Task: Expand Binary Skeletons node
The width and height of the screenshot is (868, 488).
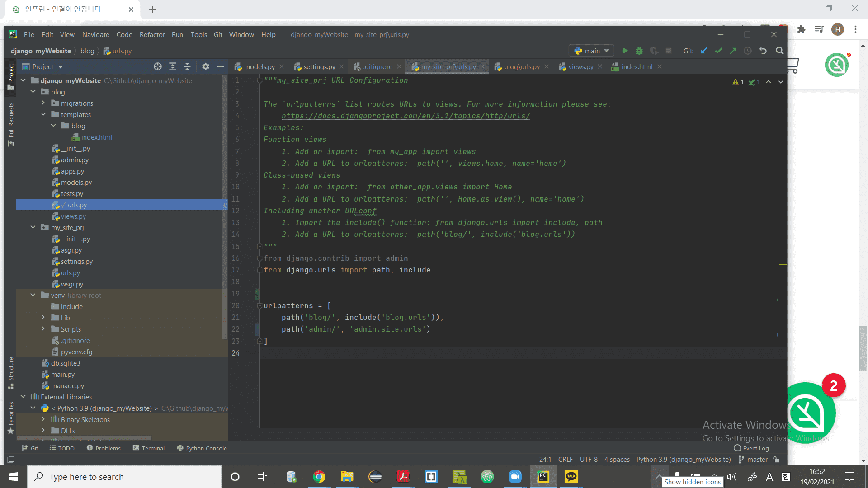Action: (43, 419)
